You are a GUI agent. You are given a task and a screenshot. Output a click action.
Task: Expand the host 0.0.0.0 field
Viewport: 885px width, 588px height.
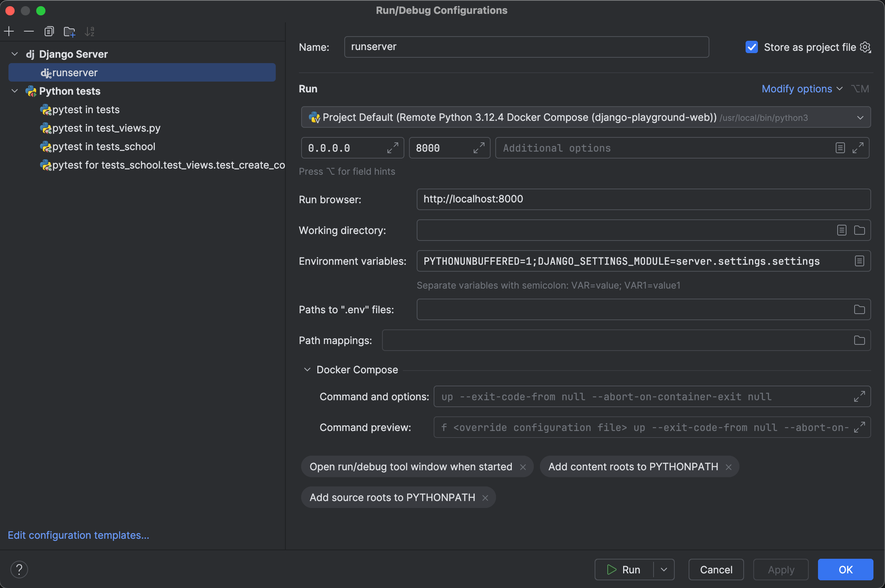[392, 148]
